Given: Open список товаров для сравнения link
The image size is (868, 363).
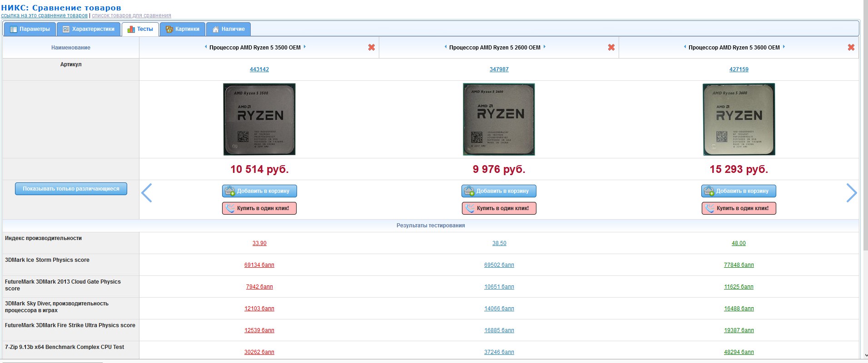Looking at the screenshot, I should click(x=131, y=15).
